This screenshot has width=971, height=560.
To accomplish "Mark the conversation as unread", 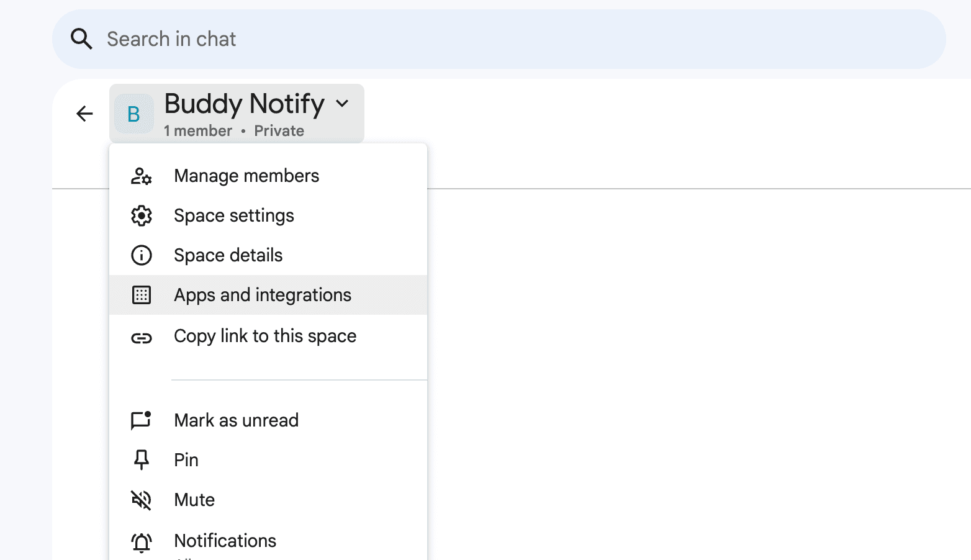I will tap(236, 420).
